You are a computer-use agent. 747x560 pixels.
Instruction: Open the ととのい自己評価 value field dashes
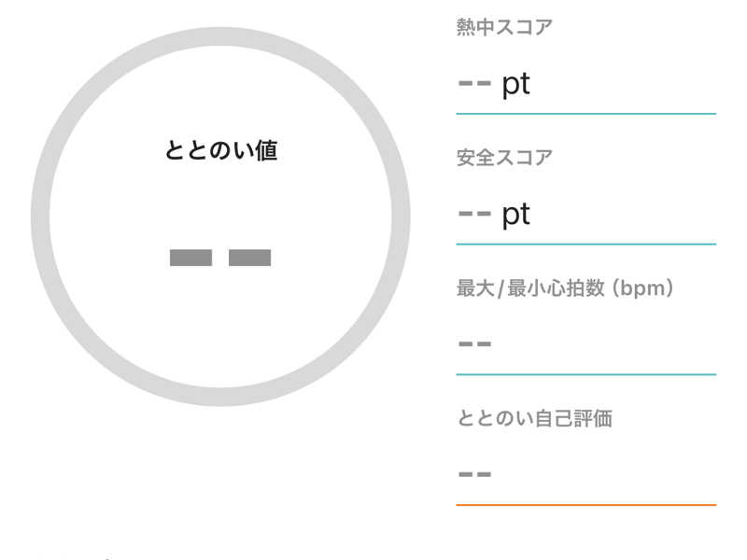(x=474, y=474)
